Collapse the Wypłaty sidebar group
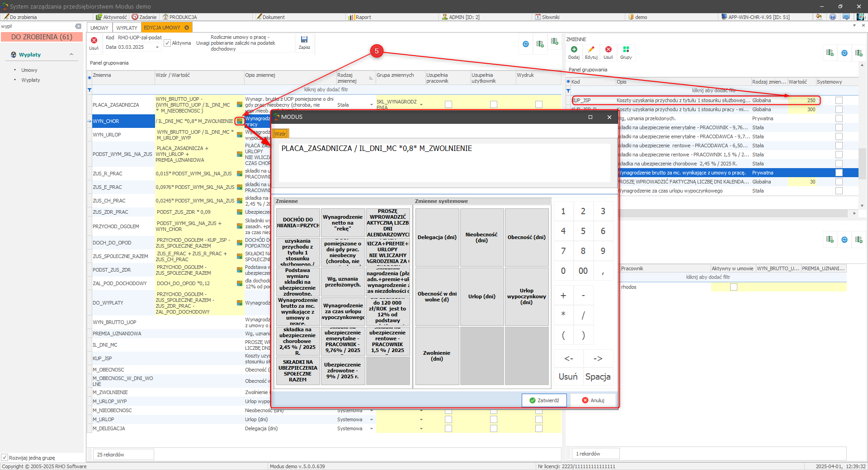 point(71,55)
